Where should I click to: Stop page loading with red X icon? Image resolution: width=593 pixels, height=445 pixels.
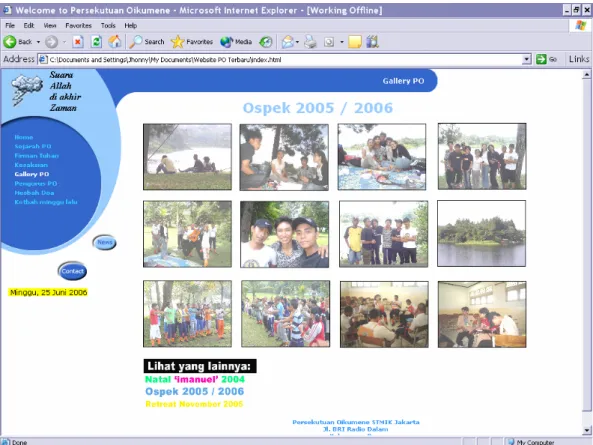point(78,42)
